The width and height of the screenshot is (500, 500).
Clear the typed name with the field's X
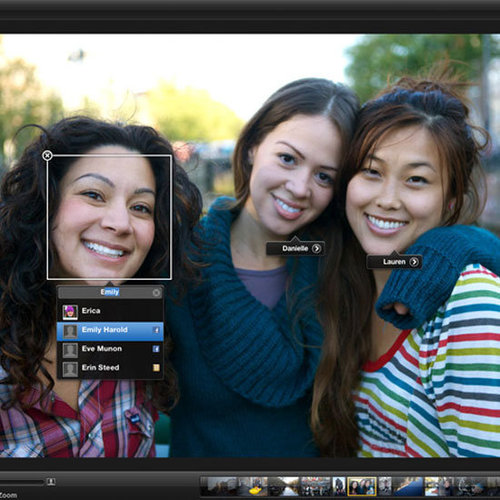pyautogui.click(x=156, y=293)
